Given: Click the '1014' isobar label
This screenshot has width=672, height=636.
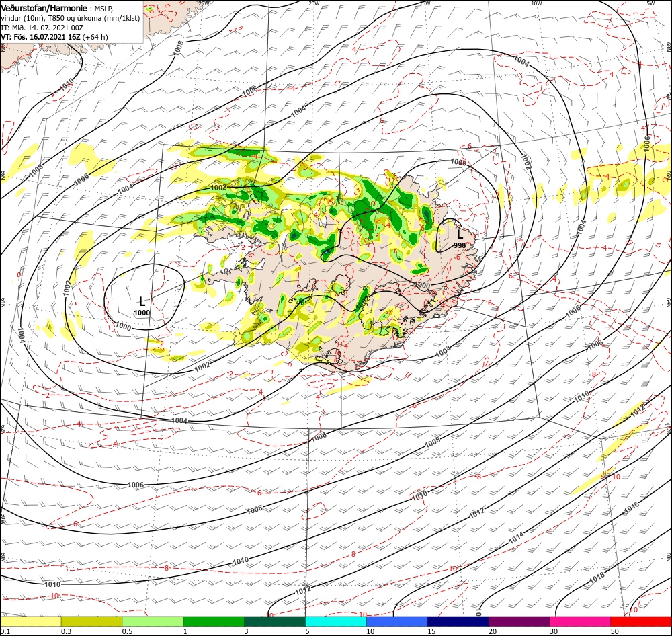Looking at the screenshot, I should coord(516,537).
